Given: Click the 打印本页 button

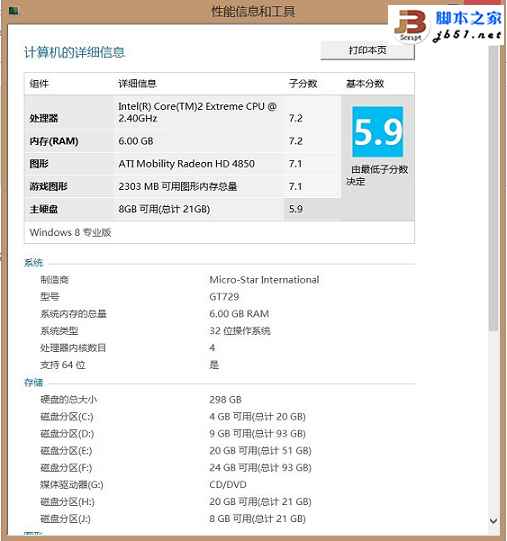Looking at the screenshot, I should [367, 50].
